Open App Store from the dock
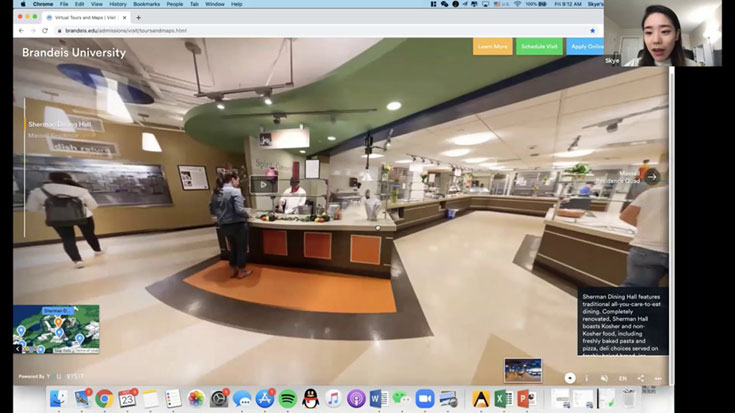The width and height of the screenshot is (735, 413). 264,399
